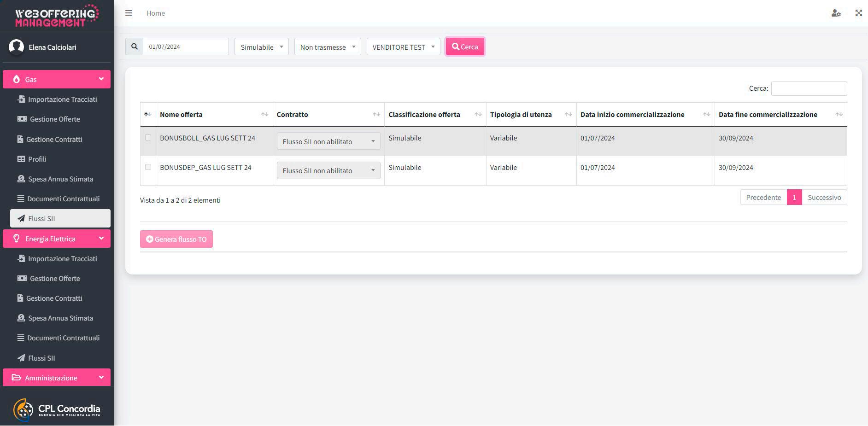The image size is (868, 426).
Task: Collapse the Energia Elettrica section chevron
Action: [x=101, y=239]
